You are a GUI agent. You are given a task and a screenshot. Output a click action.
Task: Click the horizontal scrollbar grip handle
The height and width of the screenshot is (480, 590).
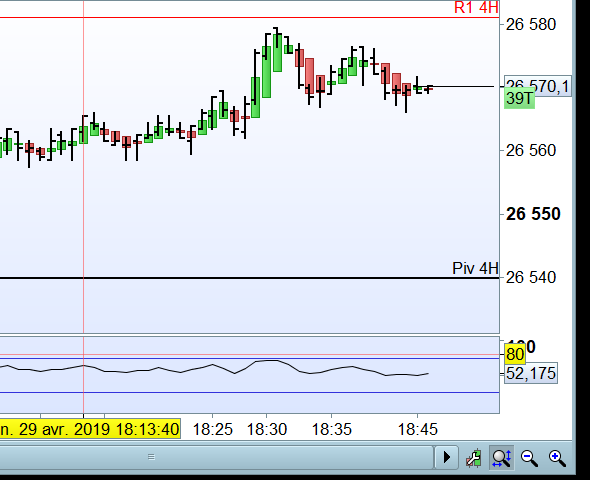(151, 457)
